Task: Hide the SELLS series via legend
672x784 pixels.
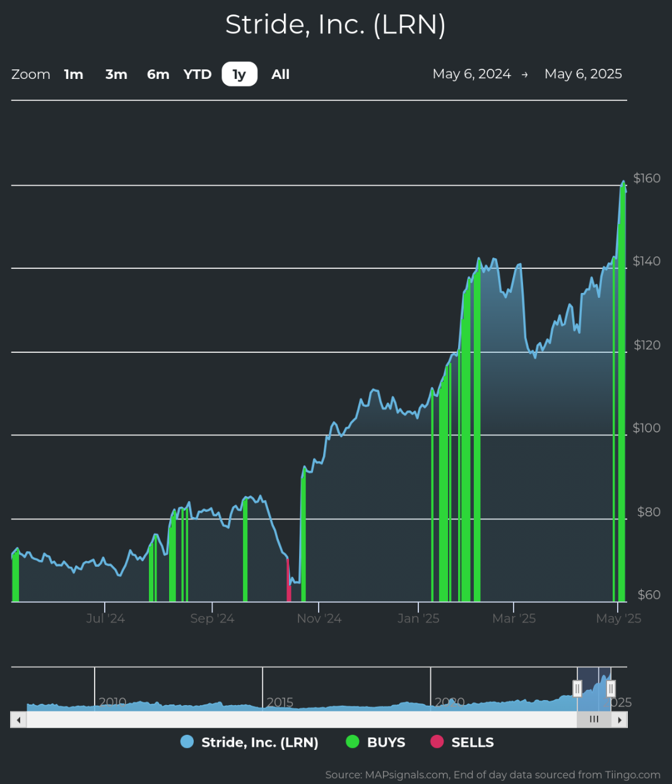Action: tap(463, 742)
